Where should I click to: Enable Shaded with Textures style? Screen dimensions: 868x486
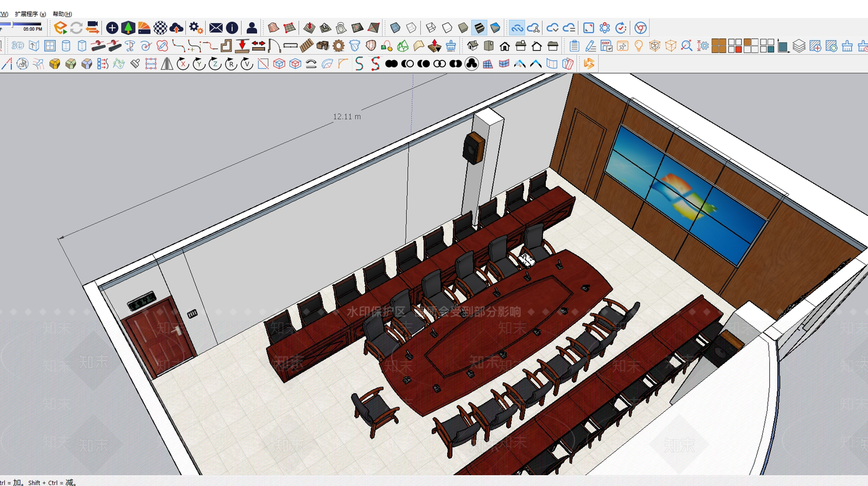pos(479,28)
